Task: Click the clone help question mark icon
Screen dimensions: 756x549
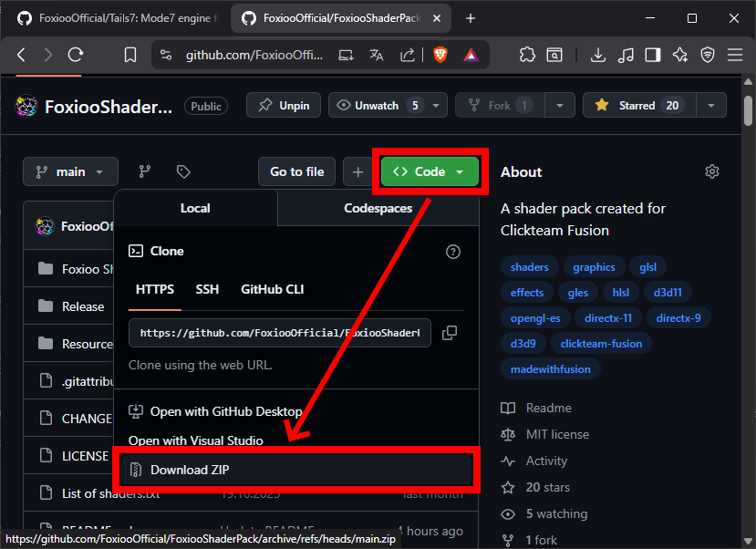Action: pos(453,252)
